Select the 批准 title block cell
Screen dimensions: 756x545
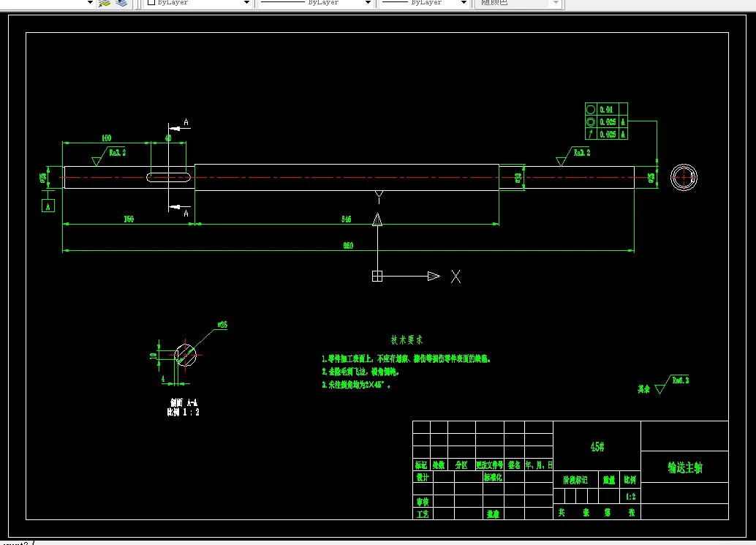(x=494, y=514)
